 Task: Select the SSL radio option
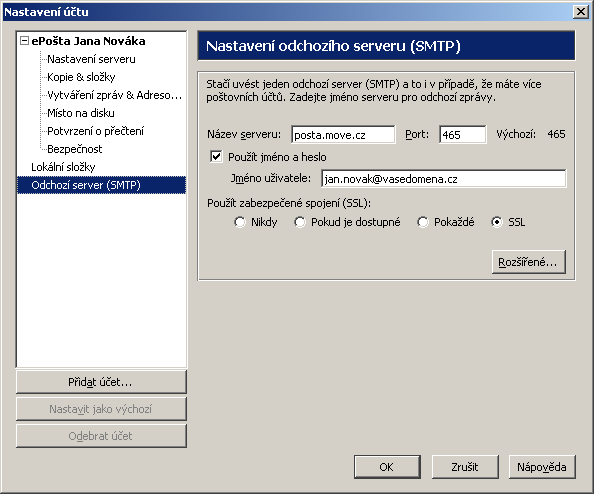pyautogui.click(x=497, y=222)
